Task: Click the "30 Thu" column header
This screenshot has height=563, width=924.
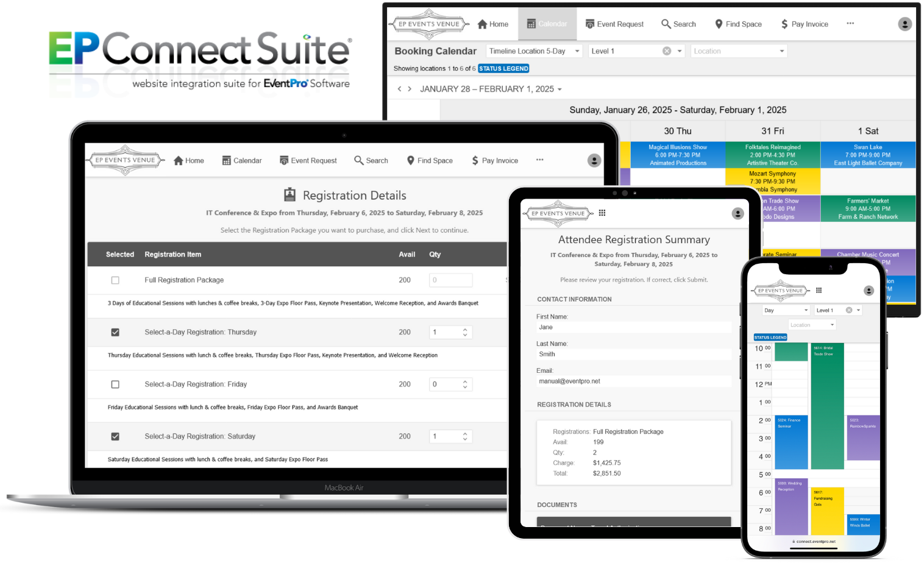Action: [x=678, y=131]
